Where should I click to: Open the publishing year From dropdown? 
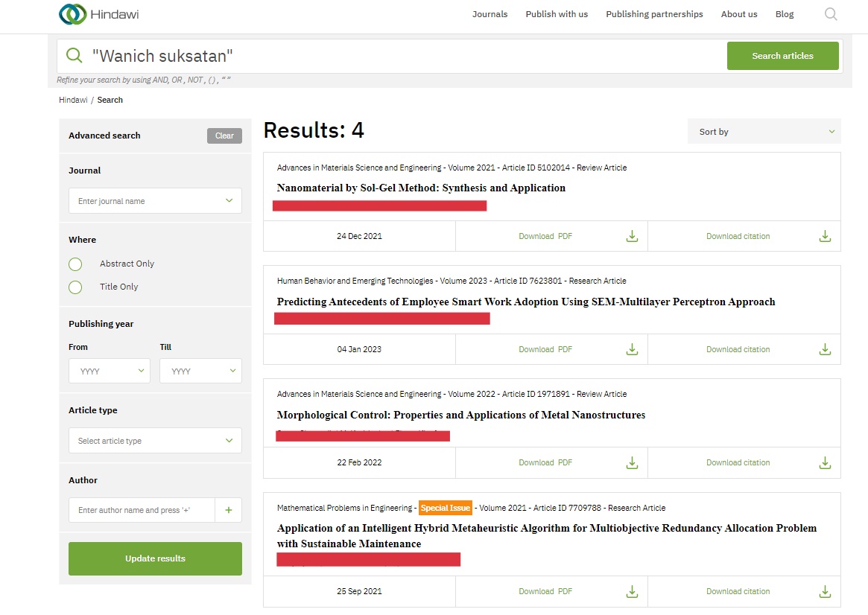(x=110, y=371)
